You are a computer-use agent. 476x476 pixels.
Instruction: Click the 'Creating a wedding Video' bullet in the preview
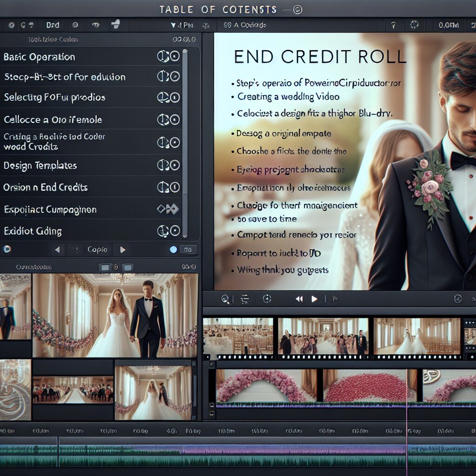tap(288, 97)
